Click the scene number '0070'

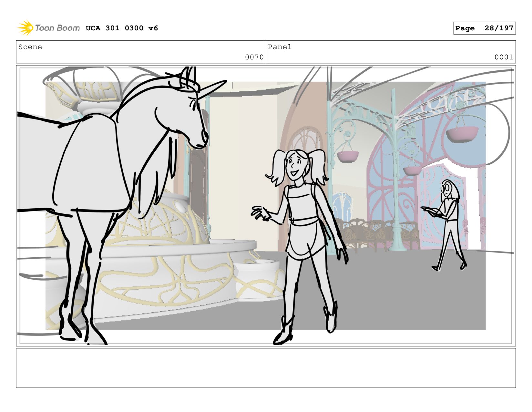pyautogui.click(x=254, y=57)
